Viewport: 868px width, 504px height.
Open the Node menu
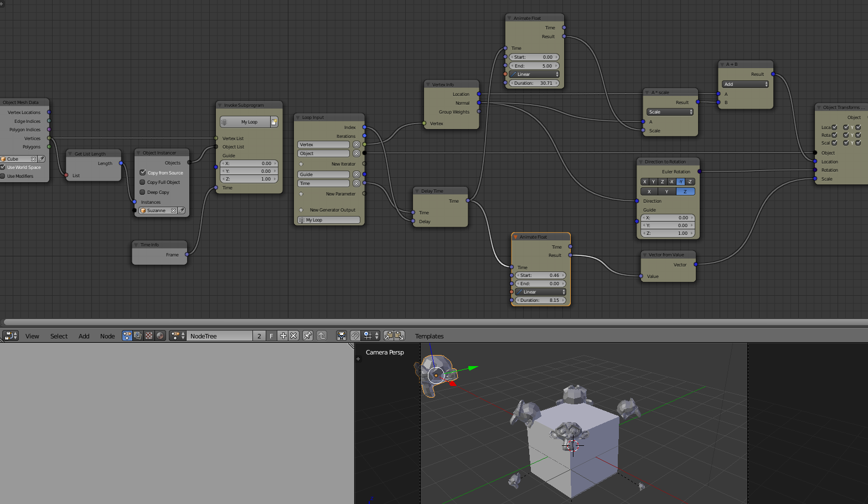pyautogui.click(x=107, y=336)
